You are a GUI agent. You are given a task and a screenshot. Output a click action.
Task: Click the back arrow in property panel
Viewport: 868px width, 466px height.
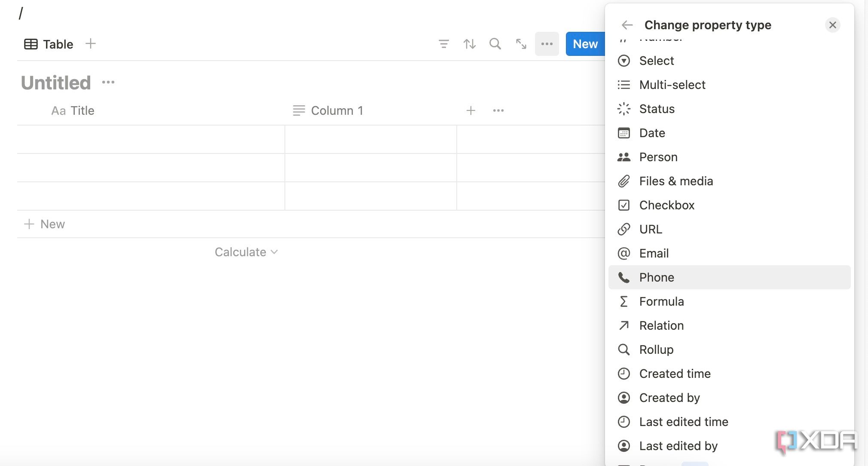click(627, 24)
